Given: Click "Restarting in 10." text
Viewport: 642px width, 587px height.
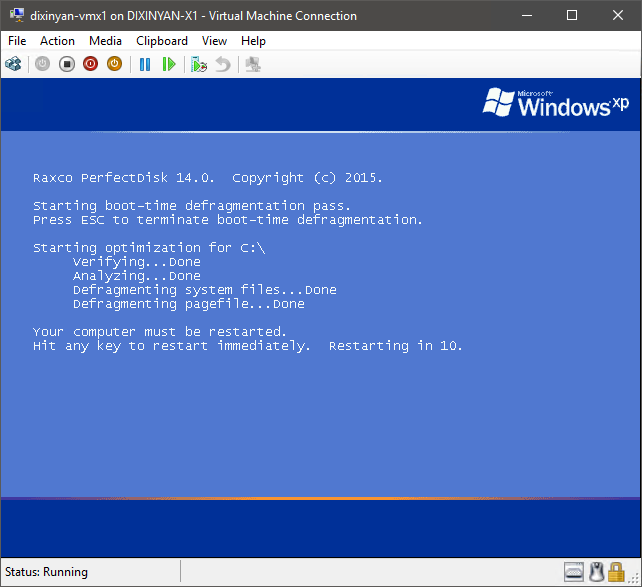Looking at the screenshot, I should tap(396, 346).
